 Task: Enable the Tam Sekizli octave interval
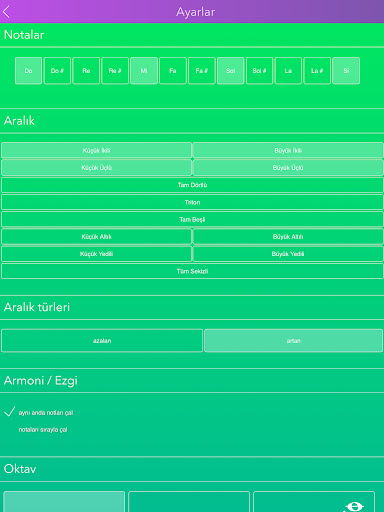click(192, 271)
